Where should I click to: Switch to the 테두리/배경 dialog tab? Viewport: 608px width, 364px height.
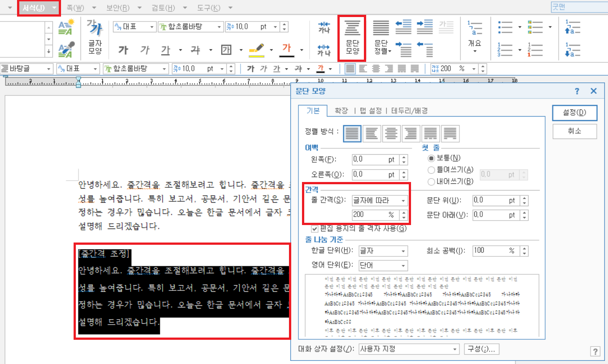pyautogui.click(x=410, y=111)
